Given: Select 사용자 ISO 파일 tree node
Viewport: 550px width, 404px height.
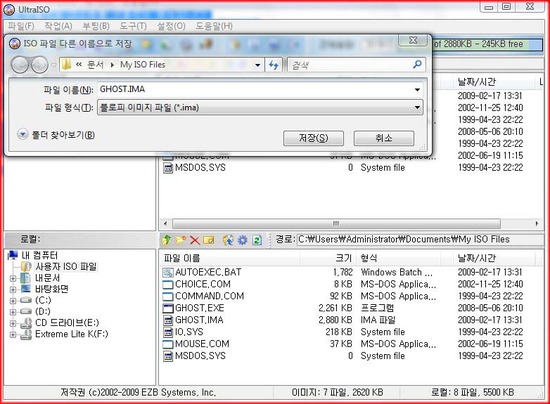Looking at the screenshot, I should pyautogui.click(x=66, y=267).
